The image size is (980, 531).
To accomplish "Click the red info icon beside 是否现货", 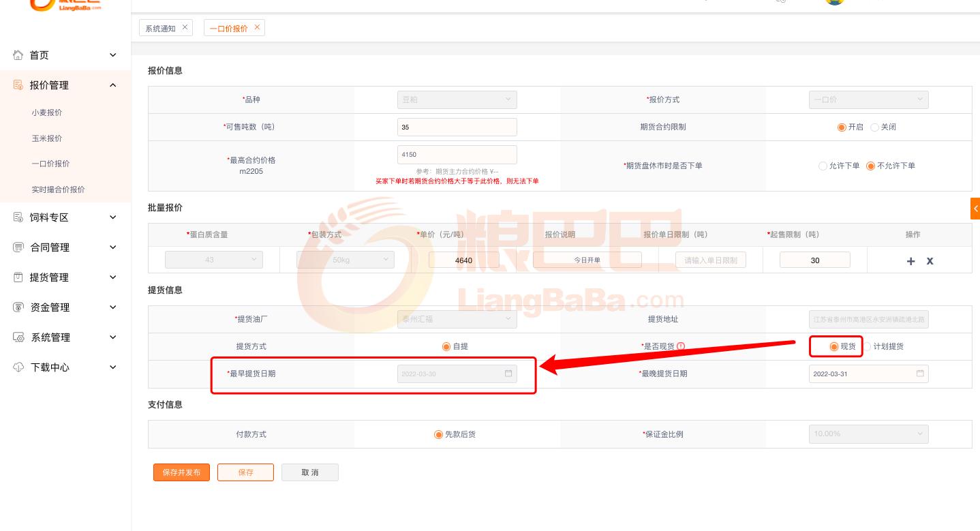I will pyautogui.click(x=681, y=346).
